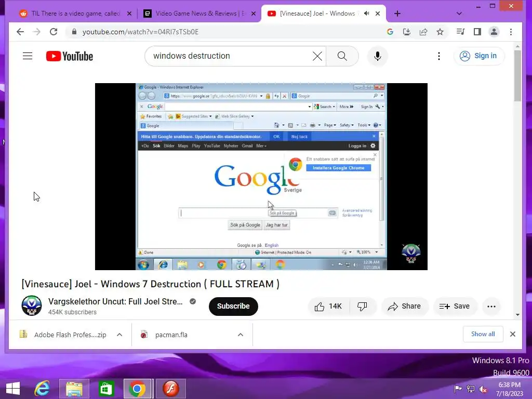Open a new browser tab
Screen dimensions: 532x399
pos(397,14)
